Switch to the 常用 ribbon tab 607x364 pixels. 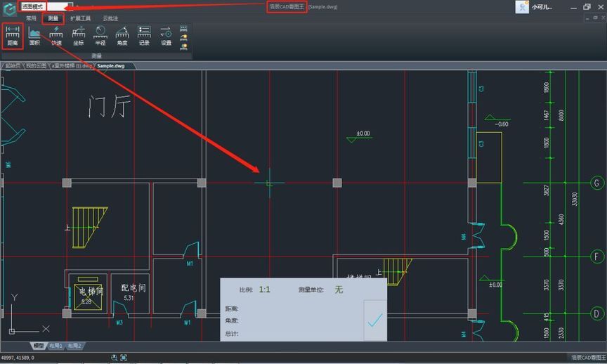(x=31, y=18)
